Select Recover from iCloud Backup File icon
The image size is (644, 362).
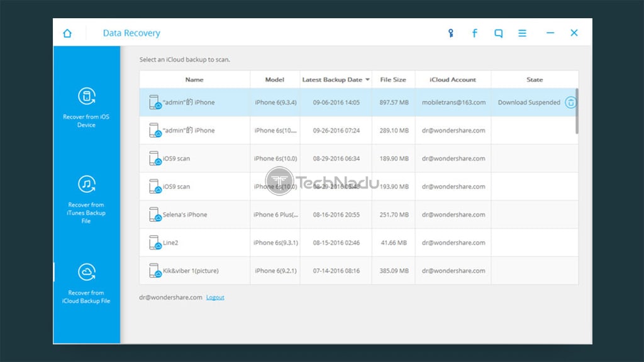click(x=87, y=271)
